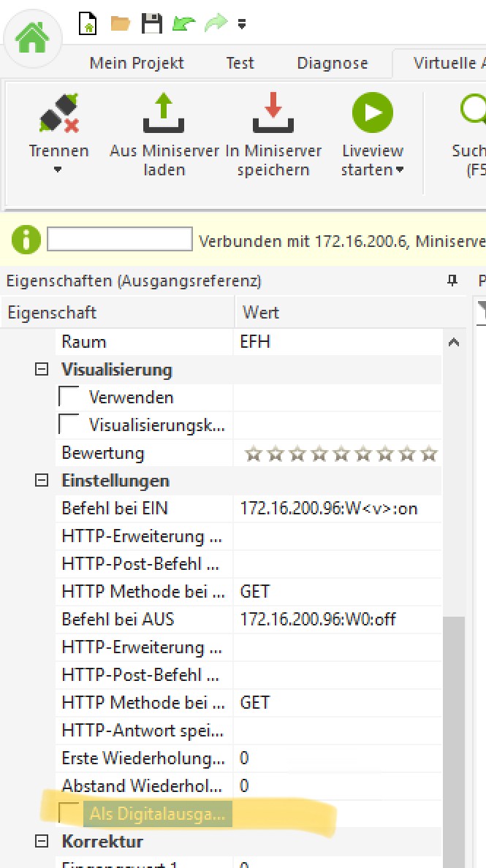Screen dimensions: 486x868
Task: Set the Bewertung star rating
Action: pyautogui.click(x=341, y=454)
